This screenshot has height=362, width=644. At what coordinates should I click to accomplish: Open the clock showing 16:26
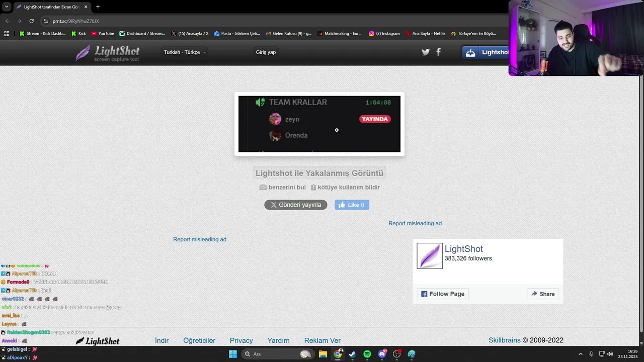(x=628, y=354)
